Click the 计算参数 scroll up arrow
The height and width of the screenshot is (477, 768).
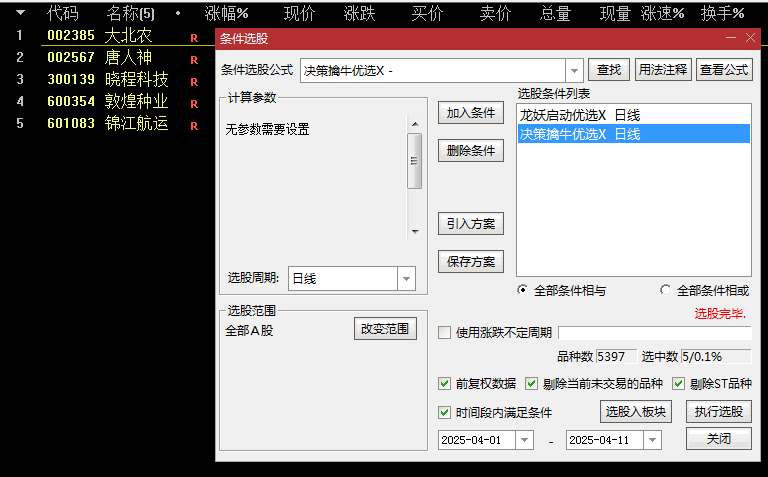(x=415, y=124)
